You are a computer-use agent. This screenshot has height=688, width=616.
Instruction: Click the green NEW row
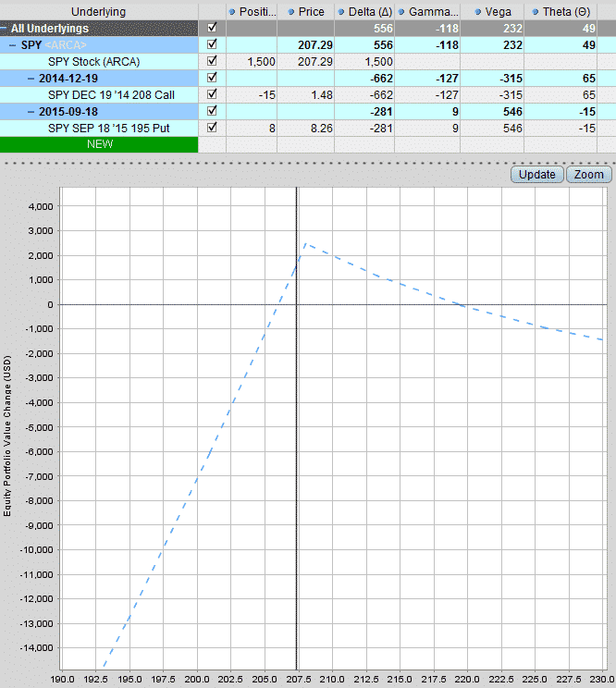pos(99,144)
